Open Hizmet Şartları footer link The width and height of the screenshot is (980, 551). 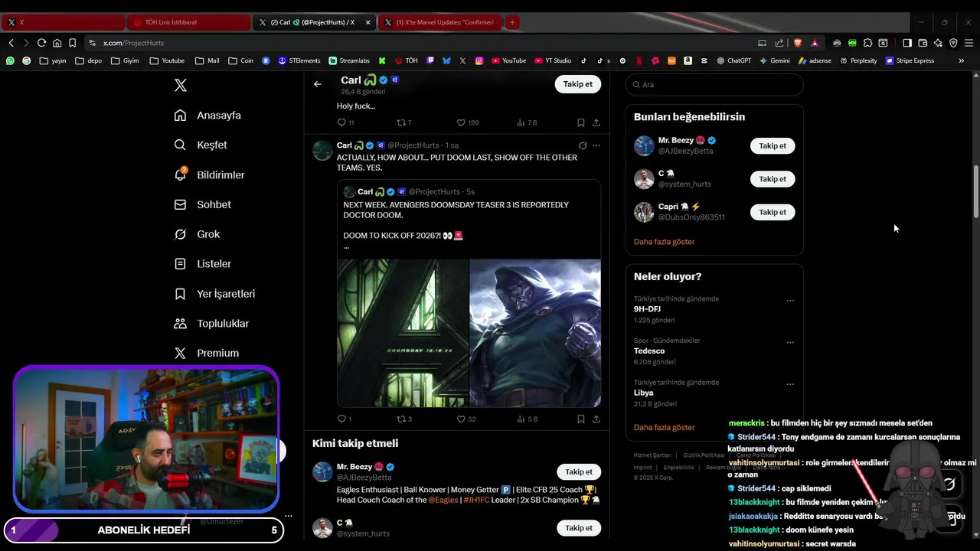pyautogui.click(x=652, y=455)
